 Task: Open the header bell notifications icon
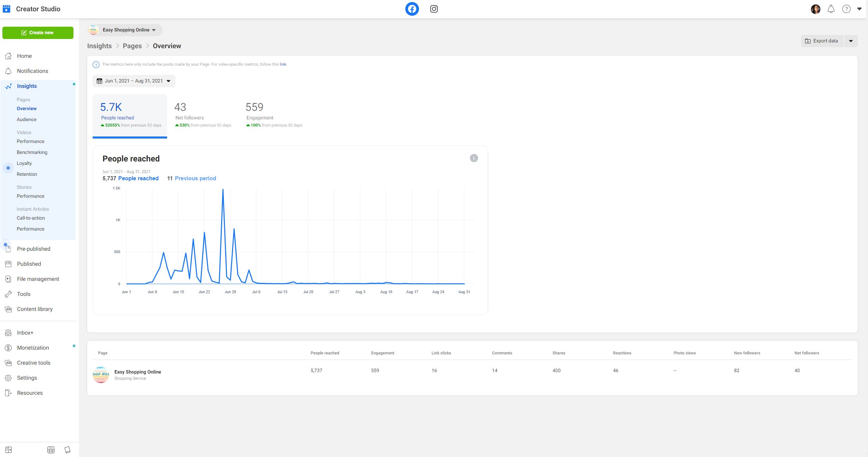pyautogui.click(x=831, y=9)
